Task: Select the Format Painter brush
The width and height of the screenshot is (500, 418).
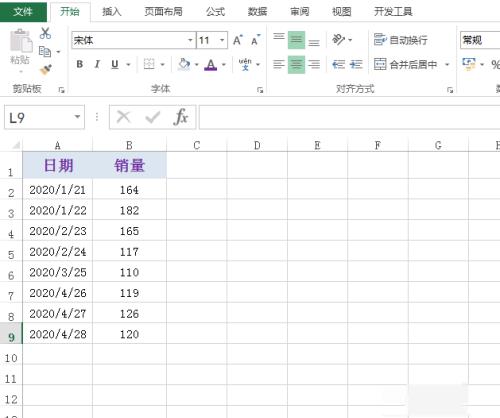Action: point(45,69)
